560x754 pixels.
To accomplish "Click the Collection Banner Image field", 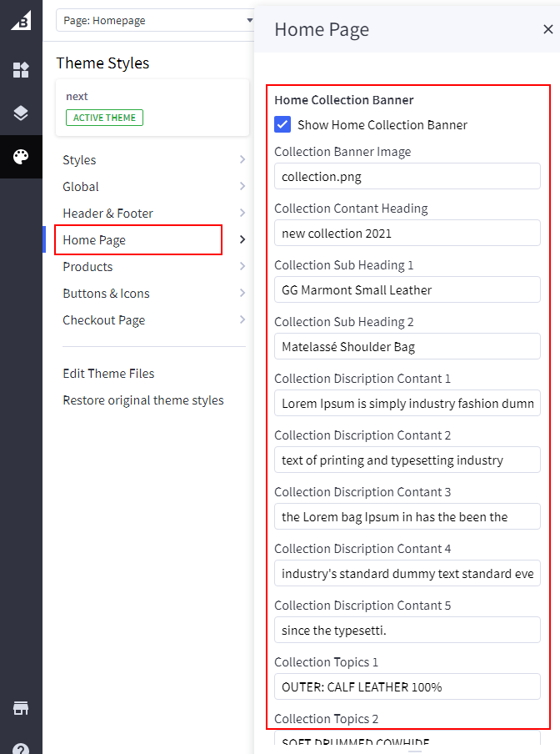I will (x=407, y=176).
